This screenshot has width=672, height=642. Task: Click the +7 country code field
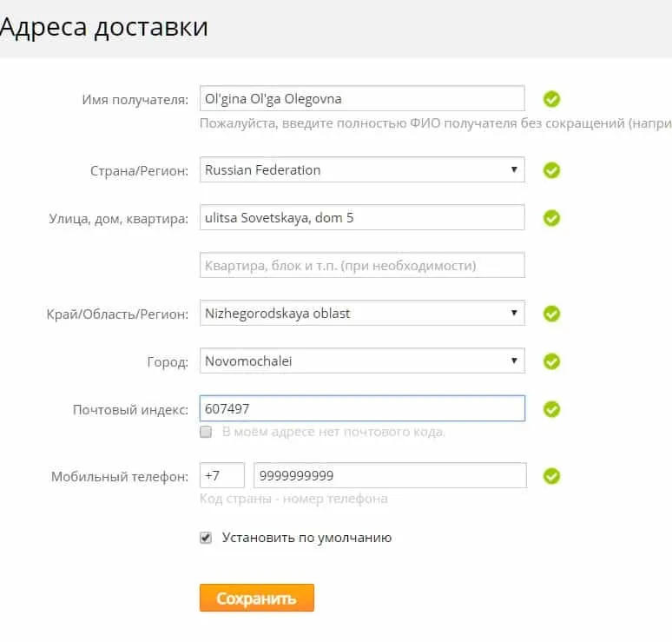pos(222,475)
